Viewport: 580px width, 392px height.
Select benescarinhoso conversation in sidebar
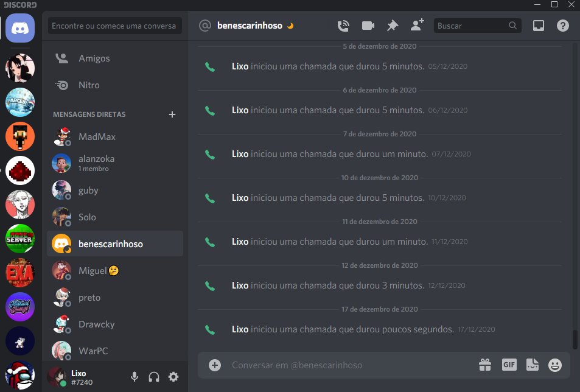pyautogui.click(x=115, y=243)
